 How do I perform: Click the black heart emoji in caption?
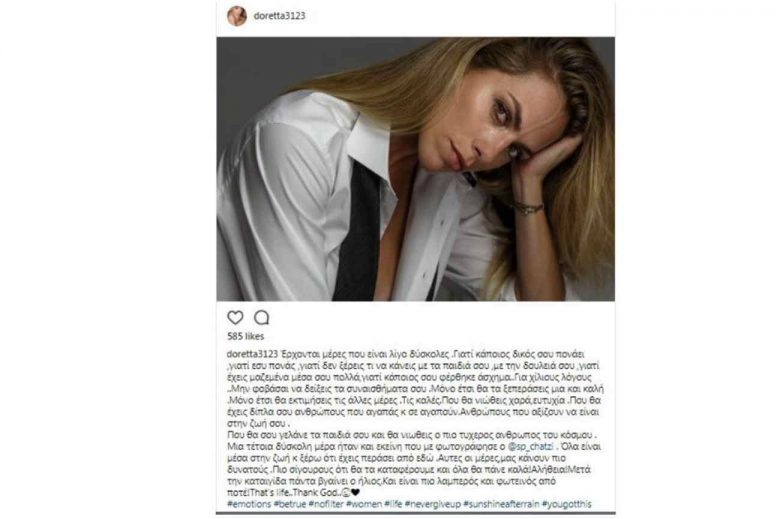pyautogui.click(x=355, y=493)
